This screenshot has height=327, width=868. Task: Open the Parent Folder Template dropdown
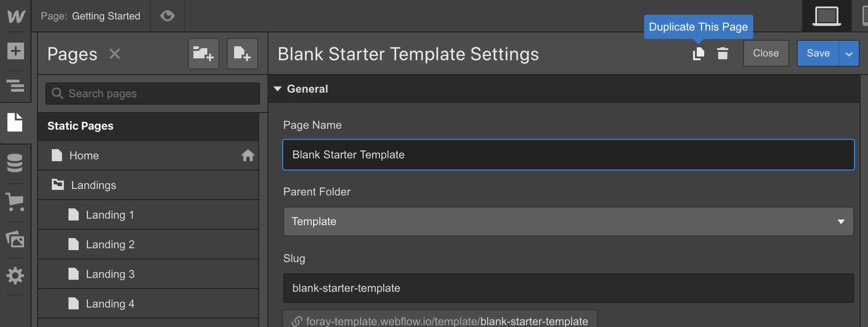(569, 221)
